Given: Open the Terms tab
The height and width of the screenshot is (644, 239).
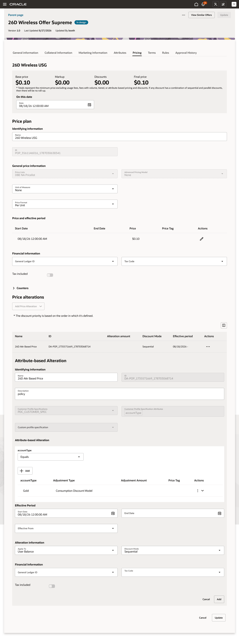Looking at the screenshot, I should (152, 53).
